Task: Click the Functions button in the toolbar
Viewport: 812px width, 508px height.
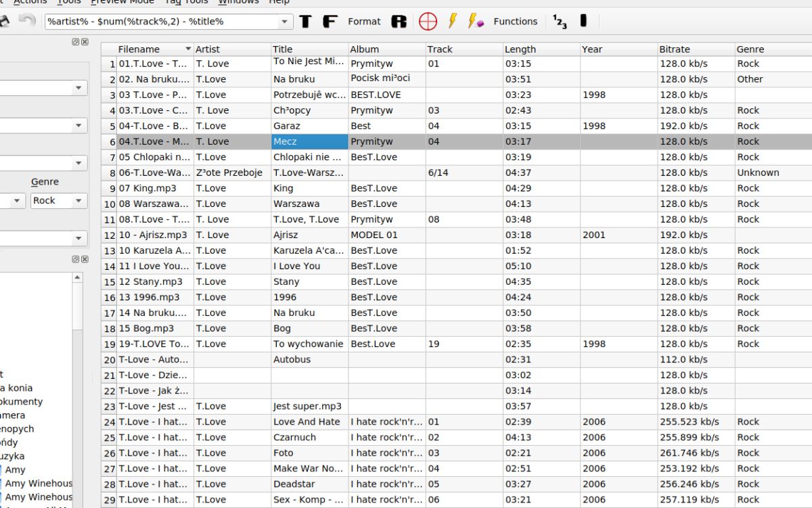Action: pos(516,22)
